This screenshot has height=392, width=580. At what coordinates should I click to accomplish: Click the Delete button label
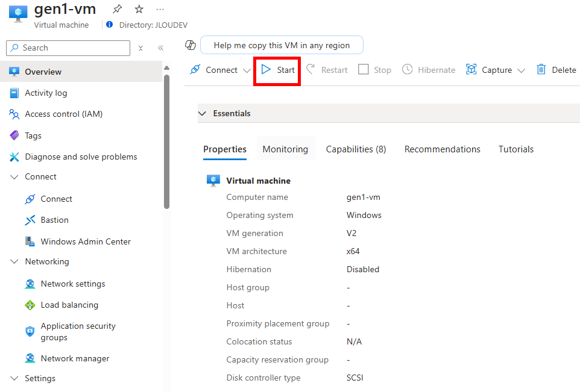coord(564,70)
